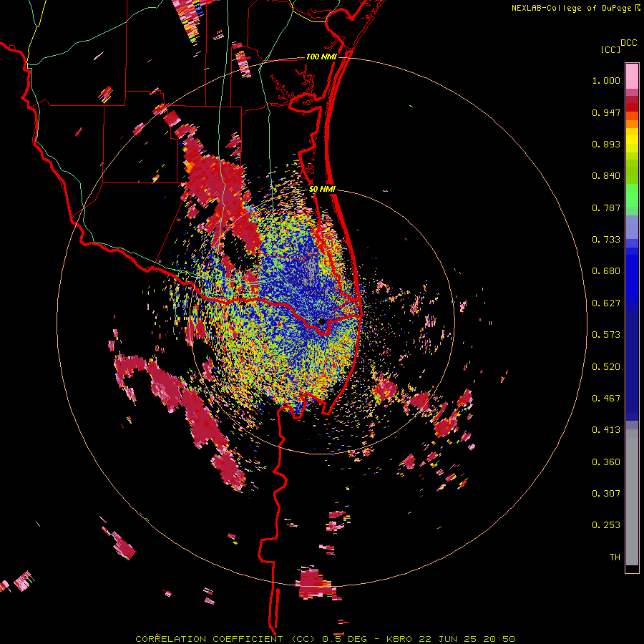Viewport: 644px width, 644px height.
Task: Click the 0.573 scale value
Action: click(606, 335)
